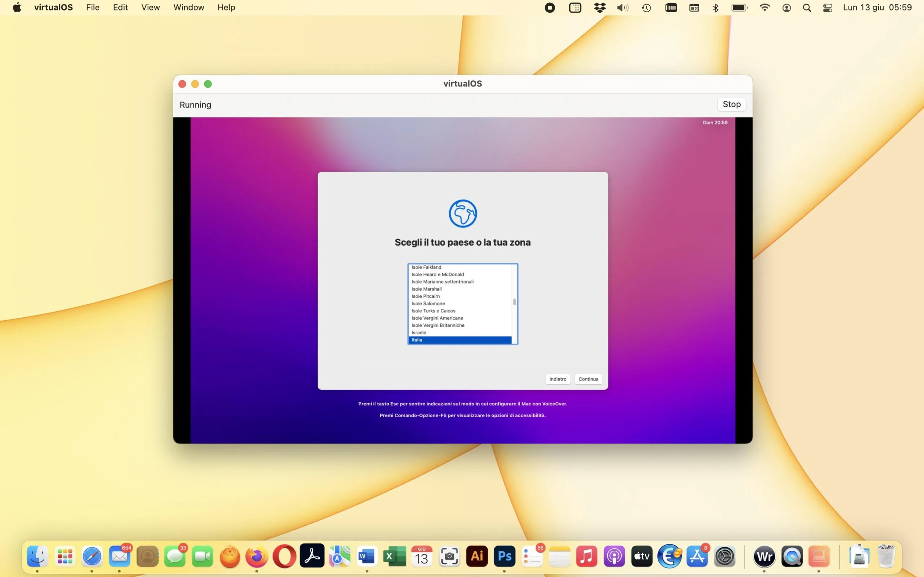
Task: Open Spotlight search from the menu bar
Action: click(x=807, y=8)
